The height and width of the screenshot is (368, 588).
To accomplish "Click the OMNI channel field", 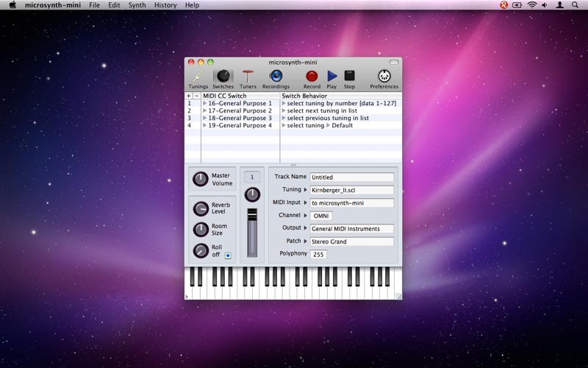I will coord(321,216).
